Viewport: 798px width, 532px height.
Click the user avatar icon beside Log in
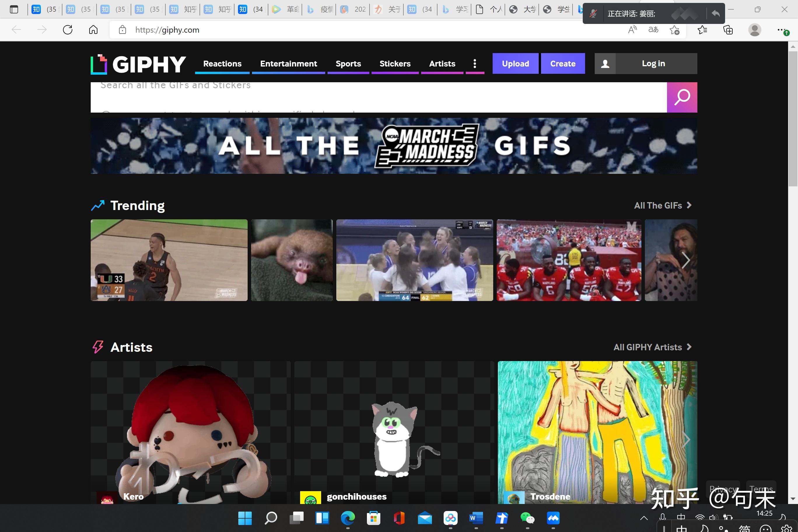point(605,64)
